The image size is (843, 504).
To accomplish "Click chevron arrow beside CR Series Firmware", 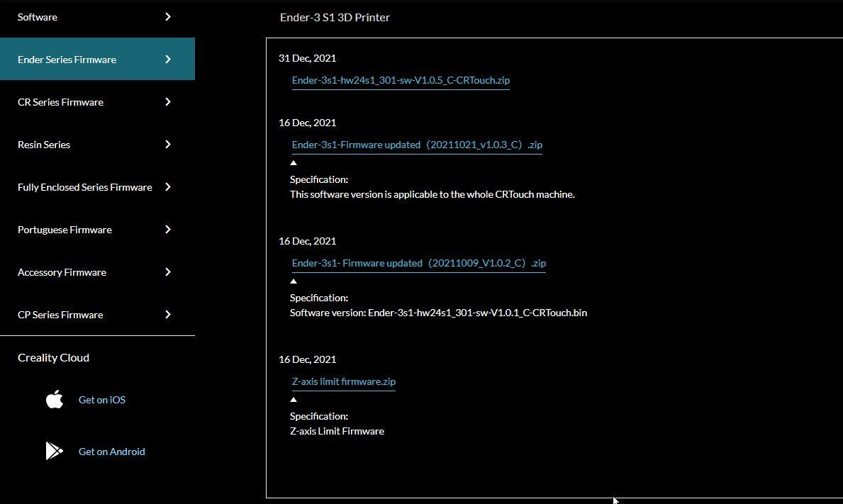I will [x=168, y=101].
